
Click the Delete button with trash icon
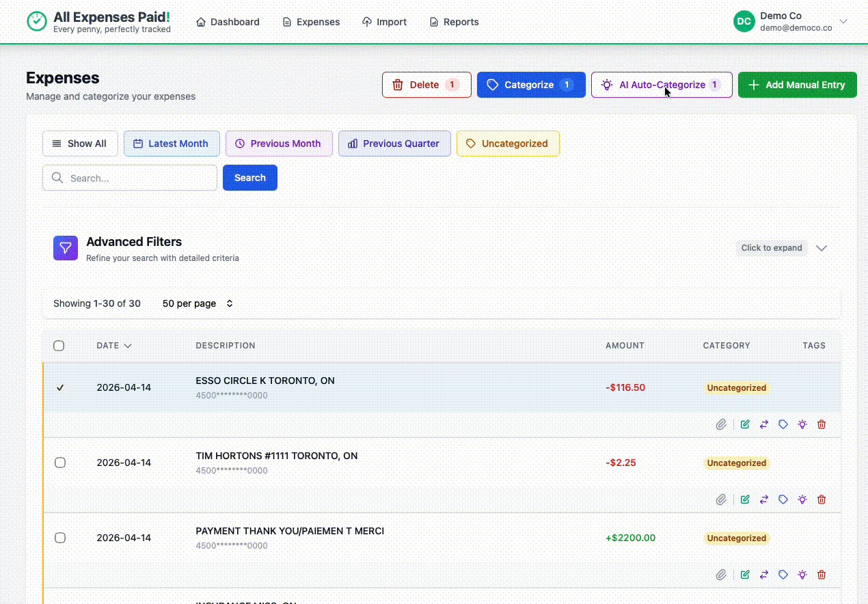click(426, 85)
